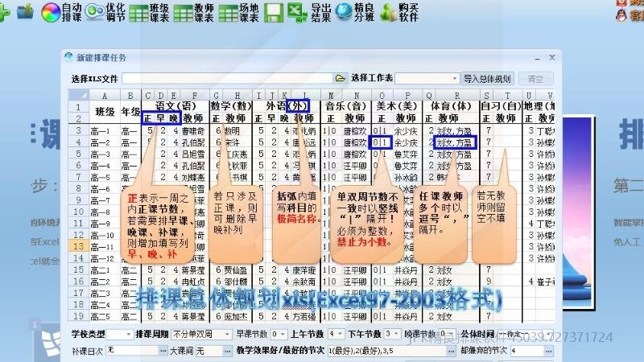Click the 清空 button
This screenshot has width=644, height=362.
tap(535, 78)
